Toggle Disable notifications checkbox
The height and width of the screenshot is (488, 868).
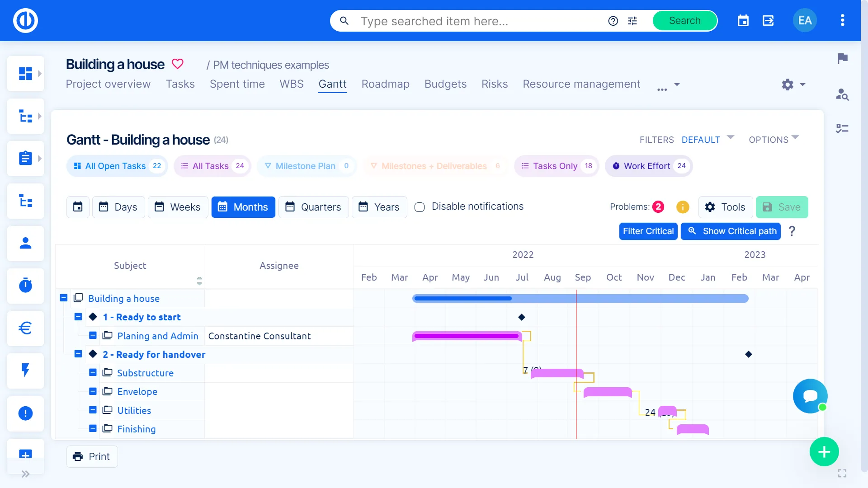click(420, 207)
